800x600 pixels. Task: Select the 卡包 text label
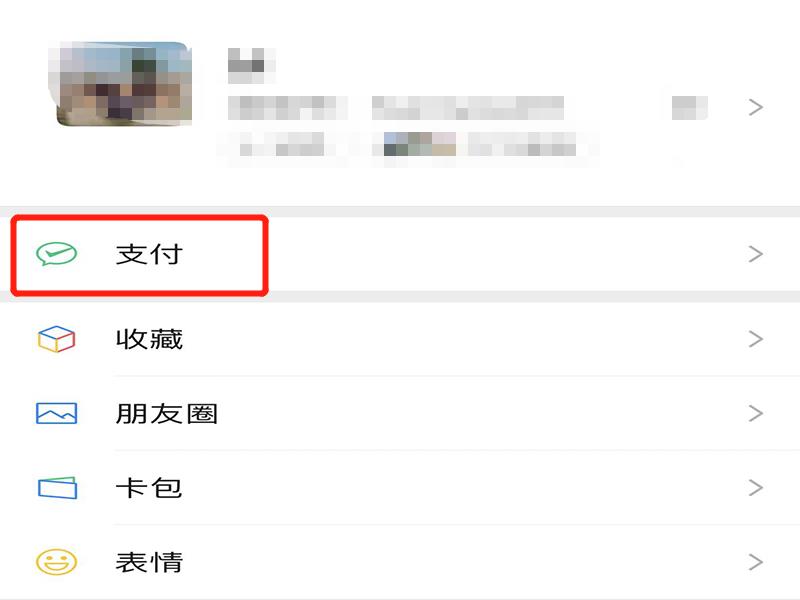[149, 488]
